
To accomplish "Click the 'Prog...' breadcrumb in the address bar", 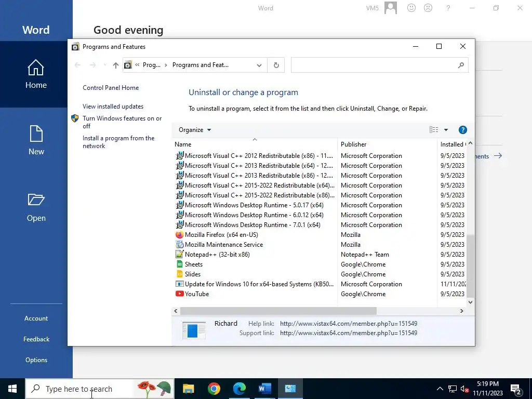I will [x=152, y=65].
